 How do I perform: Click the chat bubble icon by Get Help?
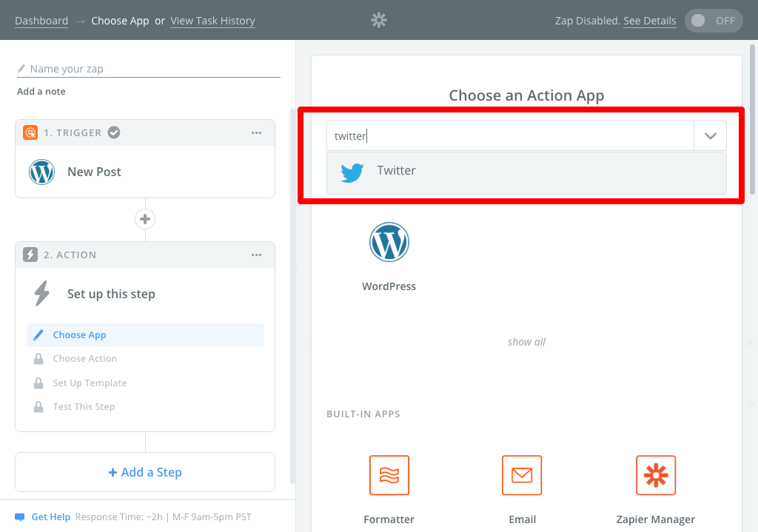pyautogui.click(x=20, y=517)
